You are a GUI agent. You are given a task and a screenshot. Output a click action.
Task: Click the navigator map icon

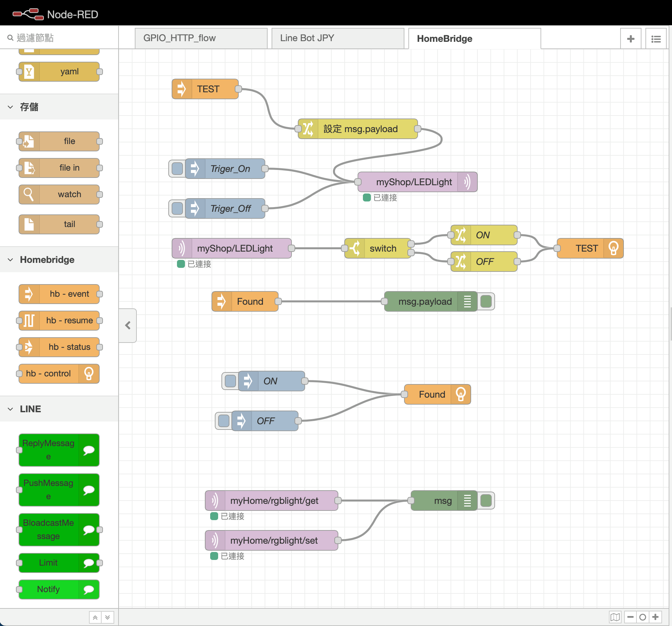(615, 617)
